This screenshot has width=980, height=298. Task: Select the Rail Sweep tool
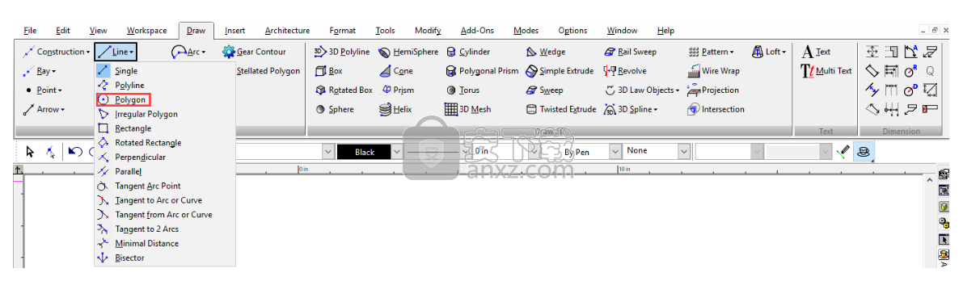pyautogui.click(x=631, y=52)
